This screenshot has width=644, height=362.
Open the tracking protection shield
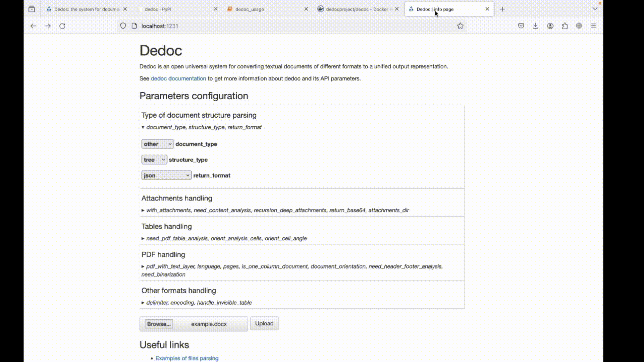pyautogui.click(x=123, y=26)
